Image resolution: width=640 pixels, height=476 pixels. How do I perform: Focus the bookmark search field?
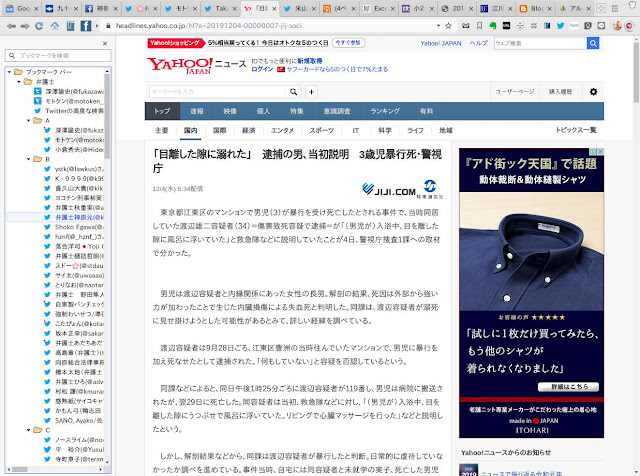(58, 56)
